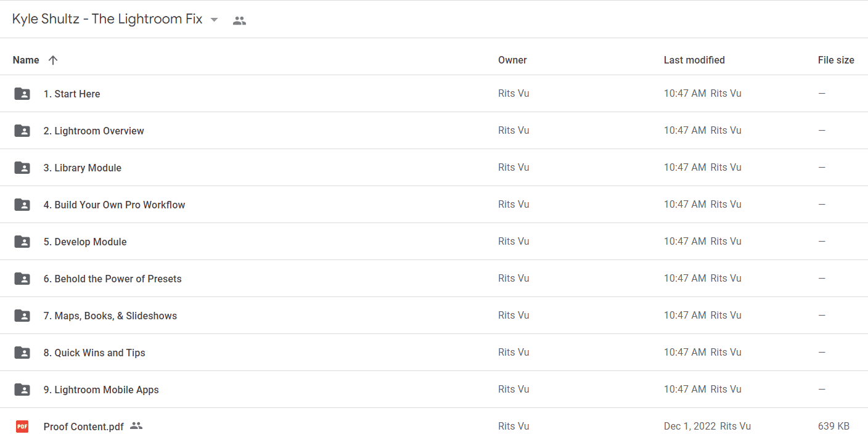Open the dropdown arrow next to The Lightroom Fix title
This screenshot has height=437, width=868.
pos(214,20)
